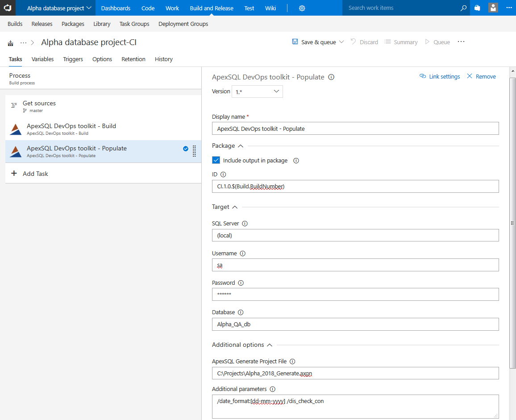This screenshot has width=516, height=420.
Task: Switch to the Retention tab
Action: point(133,59)
